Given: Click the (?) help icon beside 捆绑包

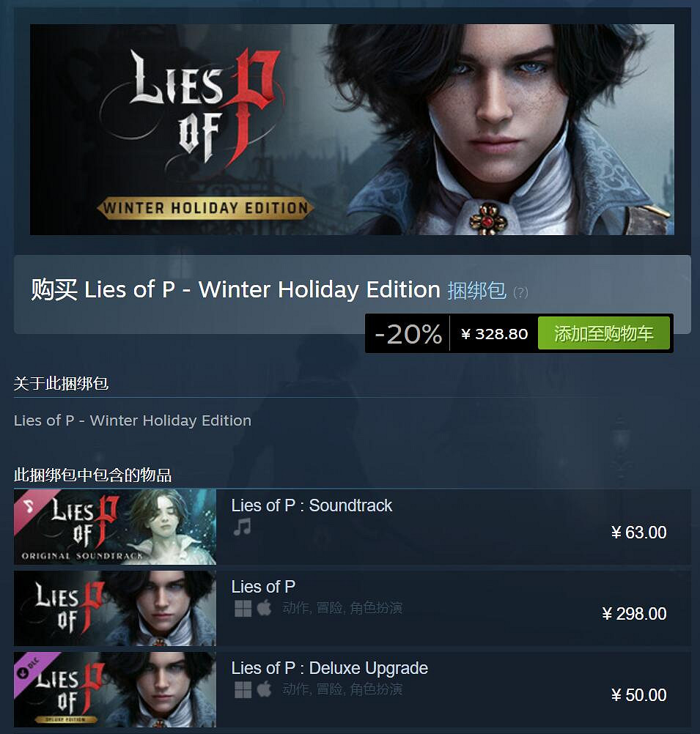Looking at the screenshot, I should [x=520, y=292].
